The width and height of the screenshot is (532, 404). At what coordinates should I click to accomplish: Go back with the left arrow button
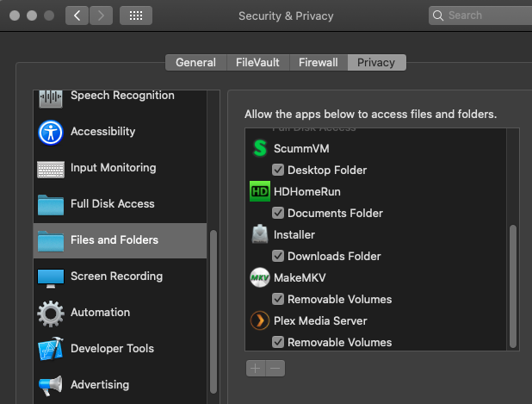pyautogui.click(x=77, y=16)
